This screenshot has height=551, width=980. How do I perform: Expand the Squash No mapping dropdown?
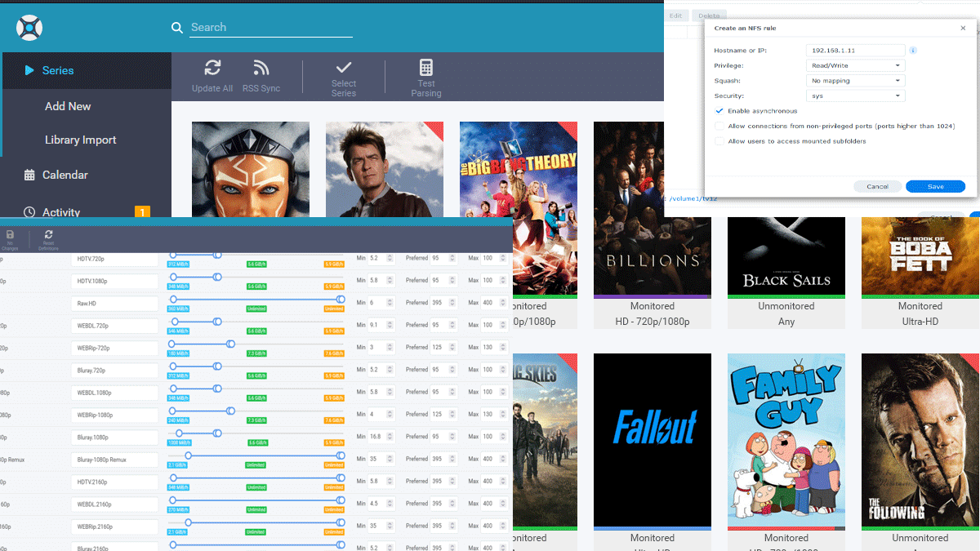tap(855, 81)
